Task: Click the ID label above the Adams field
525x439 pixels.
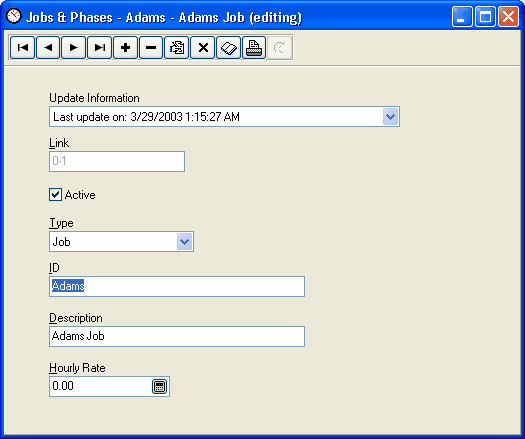Action: coord(54,268)
